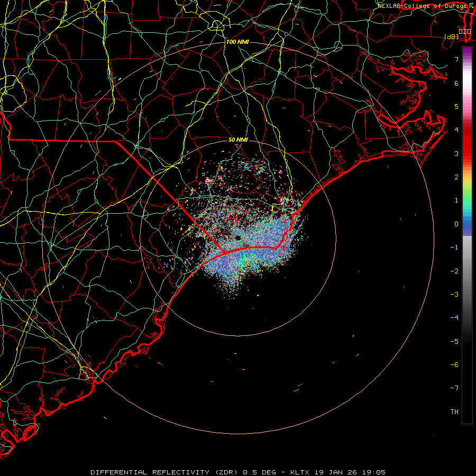Click the -7 value on the color scale
This screenshot has height=476, width=476.
tap(454, 388)
